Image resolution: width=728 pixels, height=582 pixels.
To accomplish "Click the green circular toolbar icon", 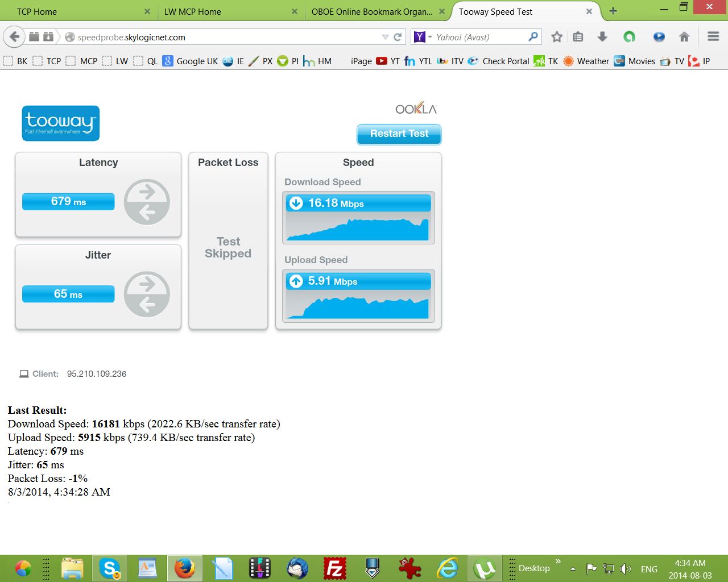I will pos(629,37).
